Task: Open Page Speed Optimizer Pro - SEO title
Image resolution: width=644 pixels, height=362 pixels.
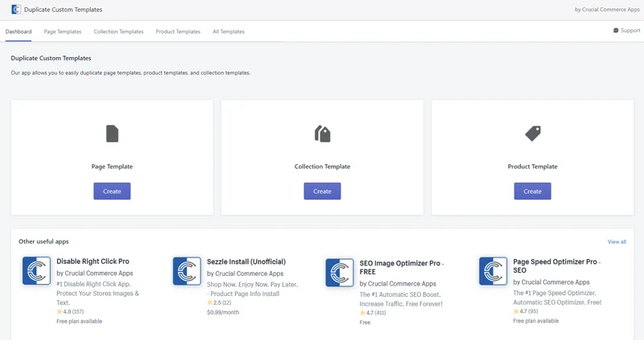Action: coord(556,266)
